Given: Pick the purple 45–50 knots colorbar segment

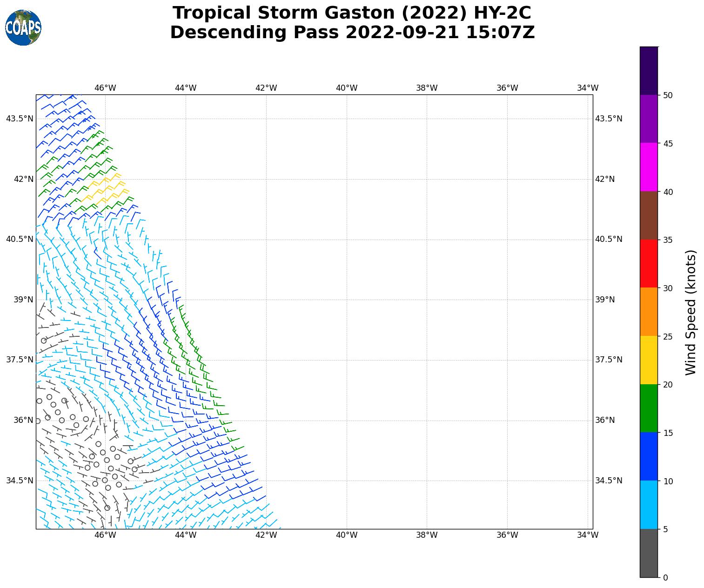Looking at the screenshot, I should pos(649,119).
